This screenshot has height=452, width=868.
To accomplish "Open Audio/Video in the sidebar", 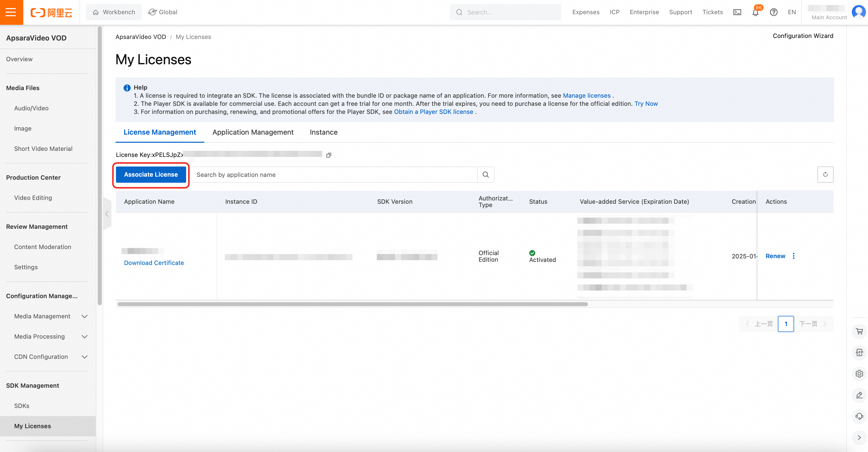I will [31, 109].
